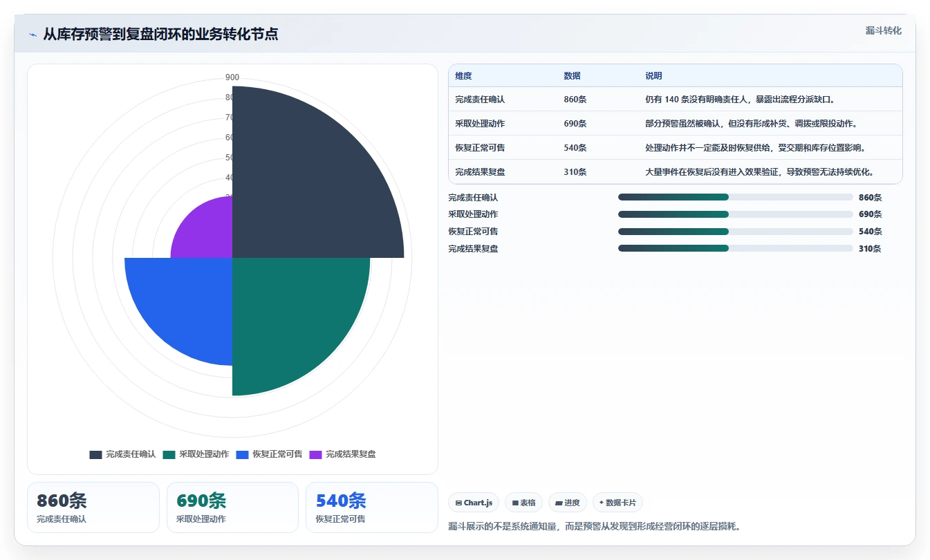Click the 数据 column header
930x560 pixels.
click(572, 76)
